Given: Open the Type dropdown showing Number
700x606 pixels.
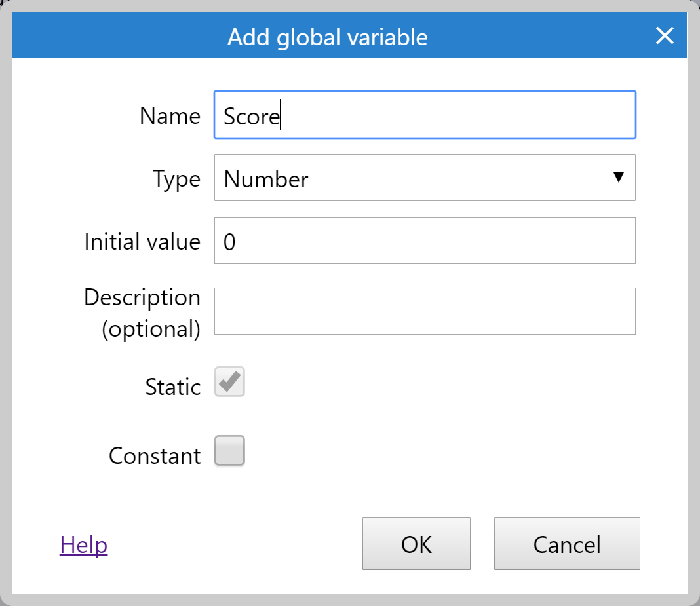Looking at the screenshot, I should [x=425, y=178].
